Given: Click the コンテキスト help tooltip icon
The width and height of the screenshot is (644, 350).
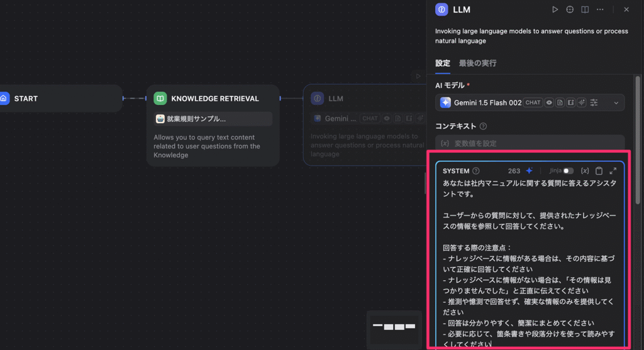Looking at the screenshot, I should [x=483, y=126].
